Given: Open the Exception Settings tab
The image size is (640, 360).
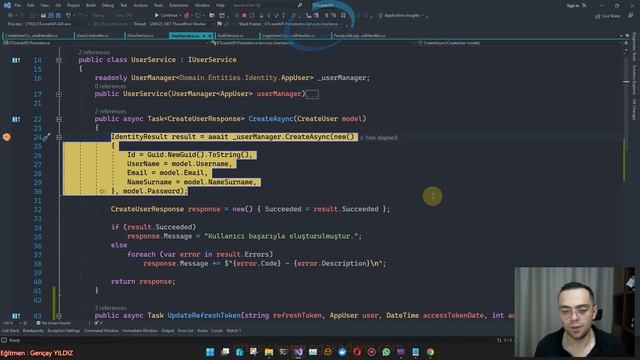Looking at the screenshot, I should point(64,331).
